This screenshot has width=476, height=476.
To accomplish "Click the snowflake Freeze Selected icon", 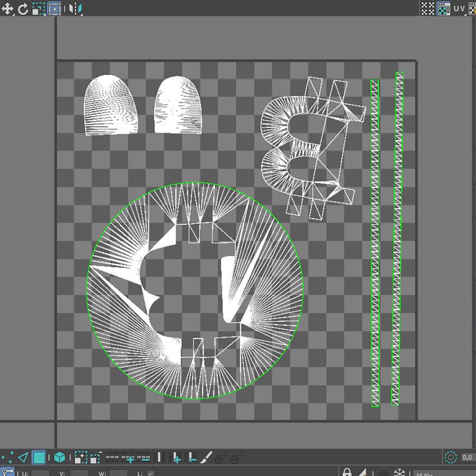I will coord(399,472).
